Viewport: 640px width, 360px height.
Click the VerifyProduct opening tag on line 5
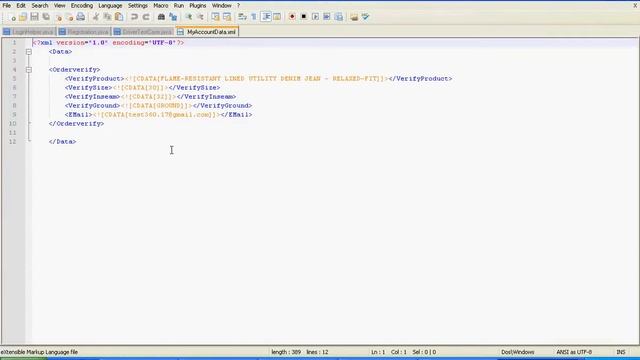point(94,78)
